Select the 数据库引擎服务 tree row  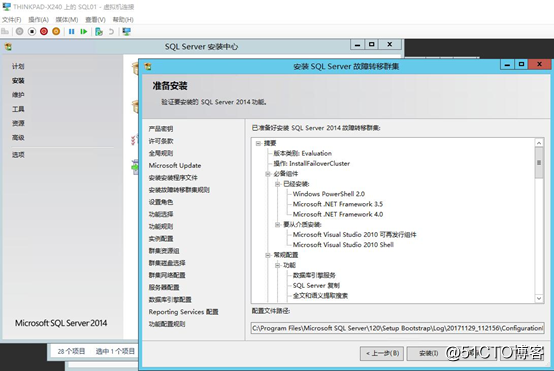(x=314, y=275)
